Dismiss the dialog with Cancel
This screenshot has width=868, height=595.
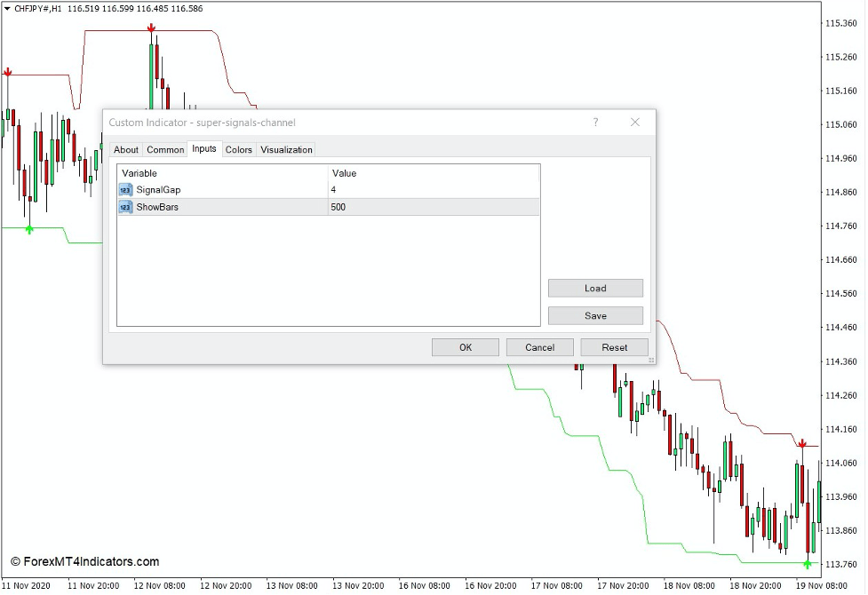click(539, 347)
